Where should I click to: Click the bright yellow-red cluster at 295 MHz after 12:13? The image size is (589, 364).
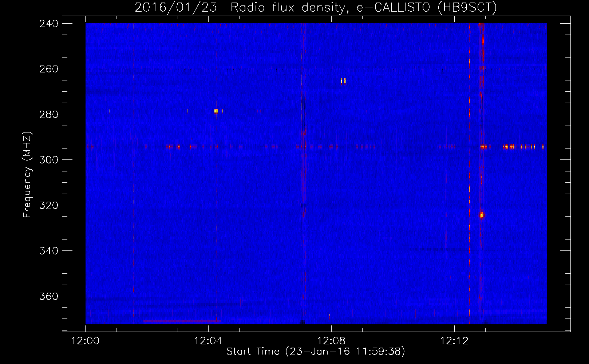[510, 147]
